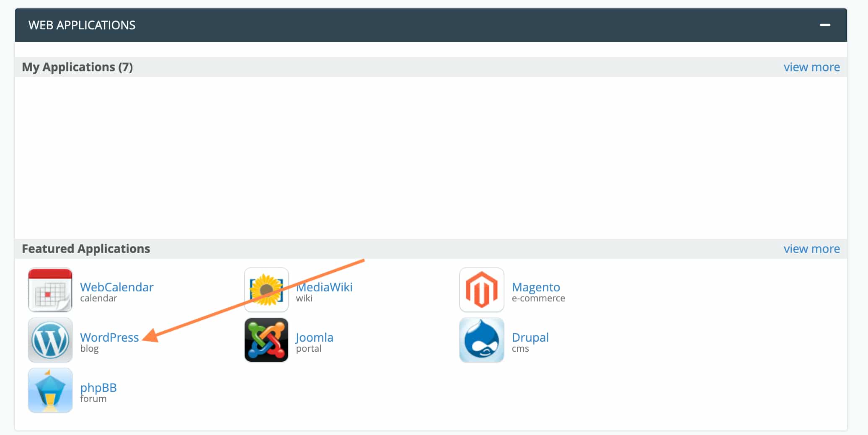The image size is (868, 435).
Task: Open the MediaWiki sunflower icon
Action: click(266, 290)
